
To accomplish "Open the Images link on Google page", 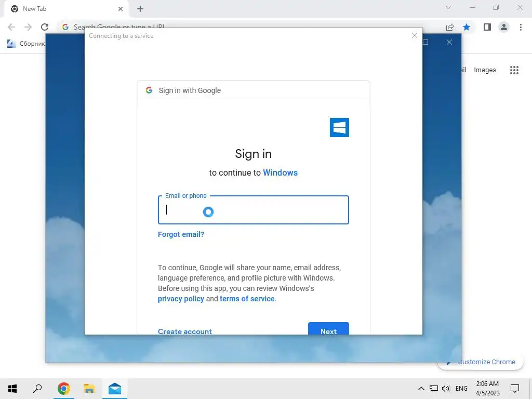I will [485, 70].
